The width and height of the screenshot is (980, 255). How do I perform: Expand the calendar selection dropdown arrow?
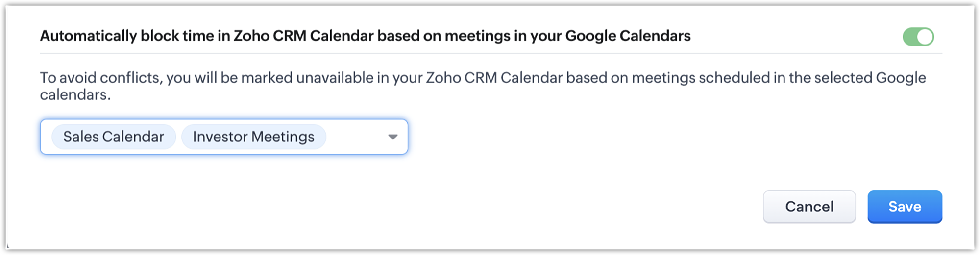pyautogui.click(x=392, y=137)
